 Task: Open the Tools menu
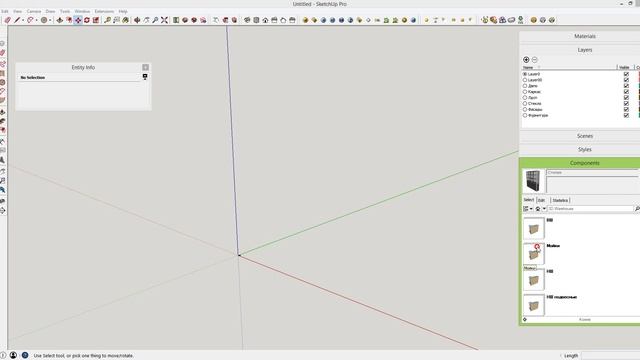pos(65,11)
